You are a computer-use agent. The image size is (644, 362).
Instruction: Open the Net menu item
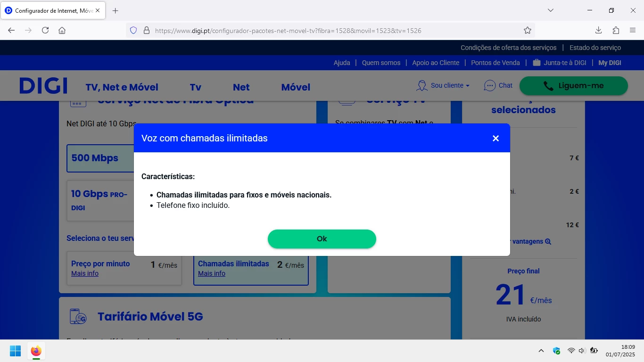pos(241,87)
